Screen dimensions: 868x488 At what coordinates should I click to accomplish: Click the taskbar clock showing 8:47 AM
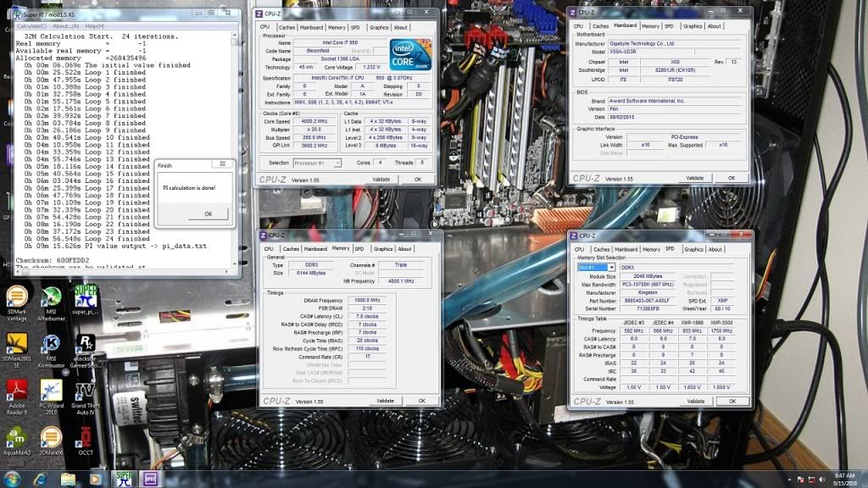coord(843,480)
